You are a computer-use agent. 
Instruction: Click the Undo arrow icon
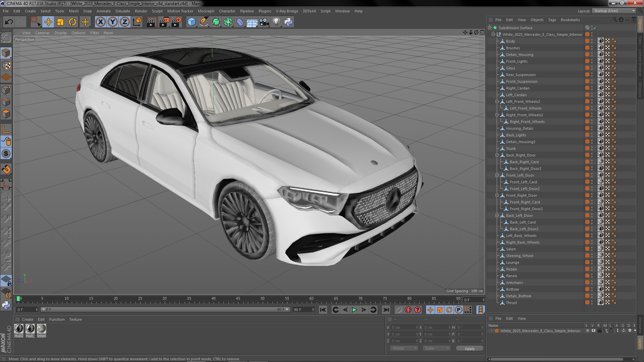(x=9, y=22)
